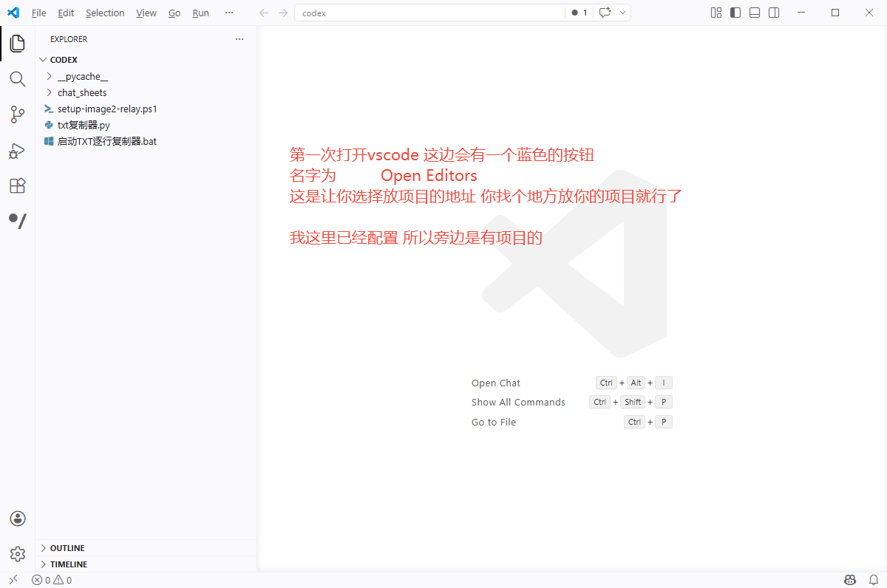Open Copilot status icon in status bar
This screenshot has height=588, width=887.
click(x=851, y=580)
